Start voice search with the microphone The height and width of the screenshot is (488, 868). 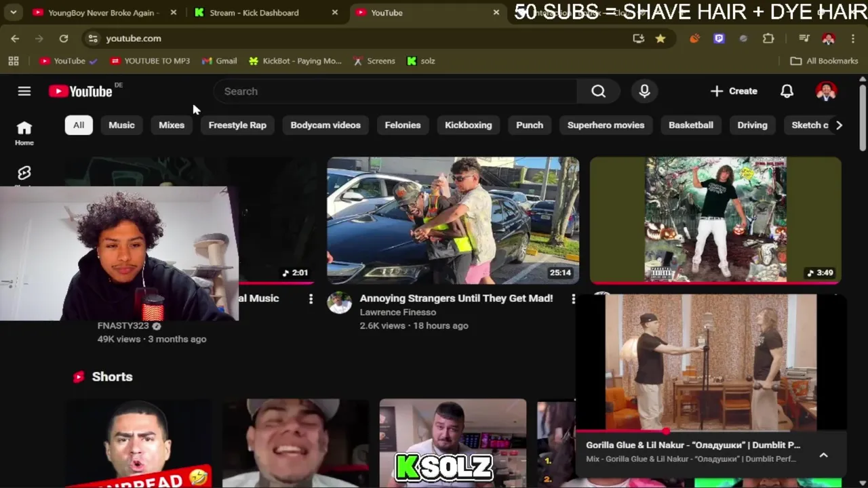pos(644,91)
